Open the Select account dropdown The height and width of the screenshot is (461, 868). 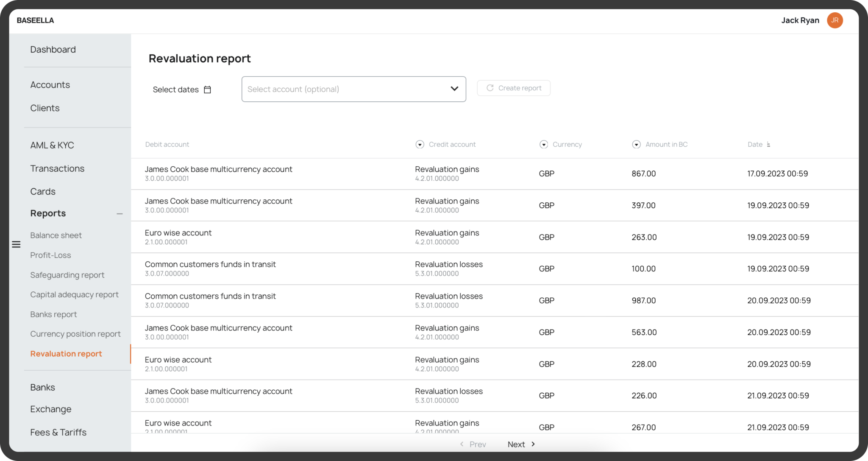[454, 89]
